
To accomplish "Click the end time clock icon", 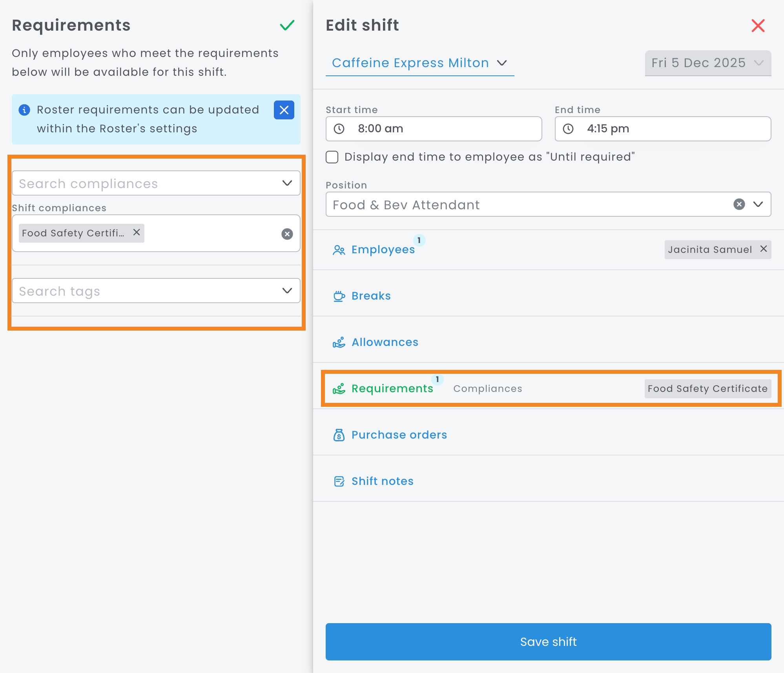I will [x=568, y=129].
